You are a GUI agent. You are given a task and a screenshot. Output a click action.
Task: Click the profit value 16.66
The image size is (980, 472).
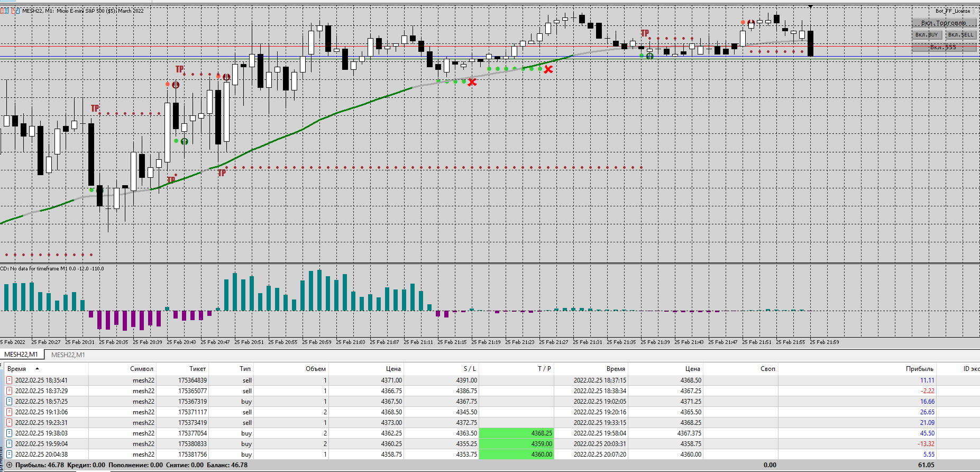tap(927, 402)
